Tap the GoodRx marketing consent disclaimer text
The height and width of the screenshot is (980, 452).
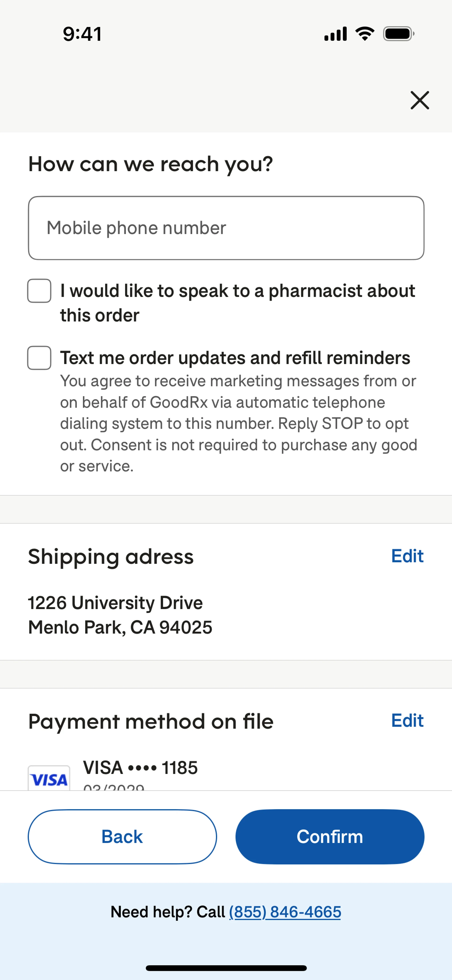pos(238,423)
